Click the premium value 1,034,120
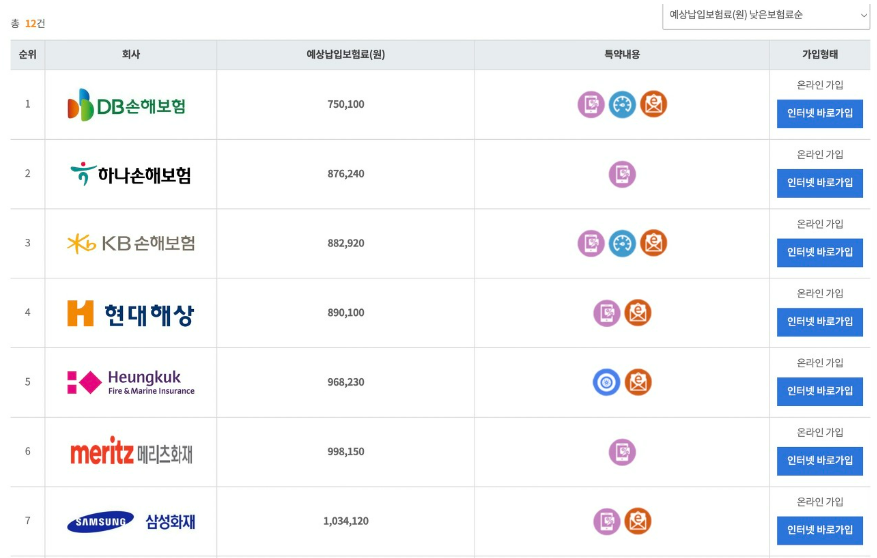 point(346,521)
